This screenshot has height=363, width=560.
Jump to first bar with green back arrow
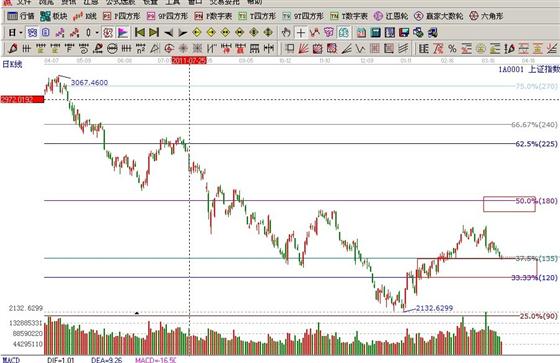140,33
